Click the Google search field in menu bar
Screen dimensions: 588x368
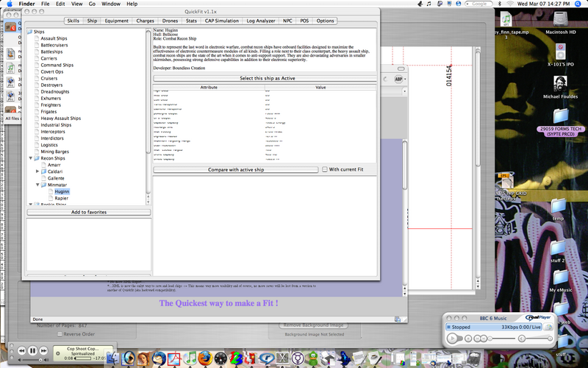[x=479, y=4]
